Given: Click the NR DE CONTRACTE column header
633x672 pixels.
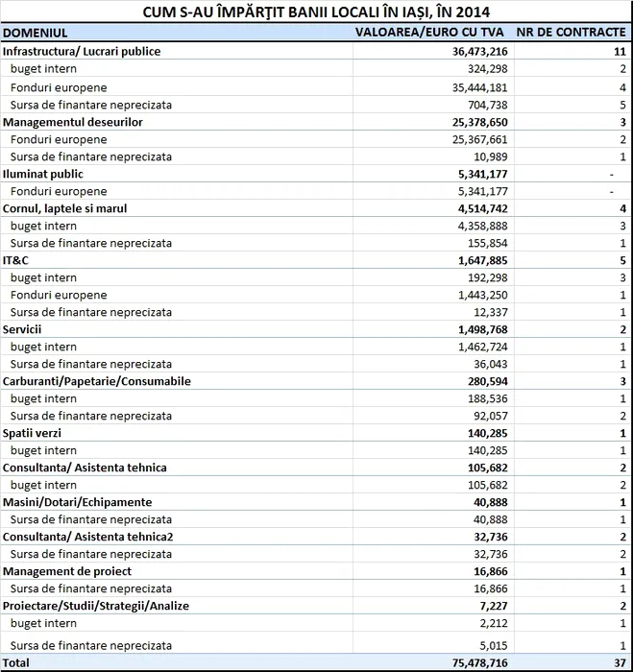Looking at the screenshot, I should click(571, 33).
